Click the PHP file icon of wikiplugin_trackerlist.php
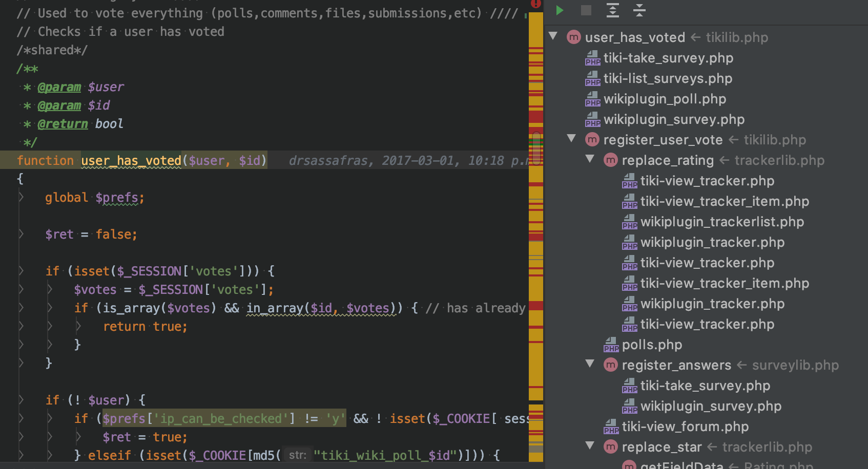Screen dimensions: 868x469 coord(630,222)
